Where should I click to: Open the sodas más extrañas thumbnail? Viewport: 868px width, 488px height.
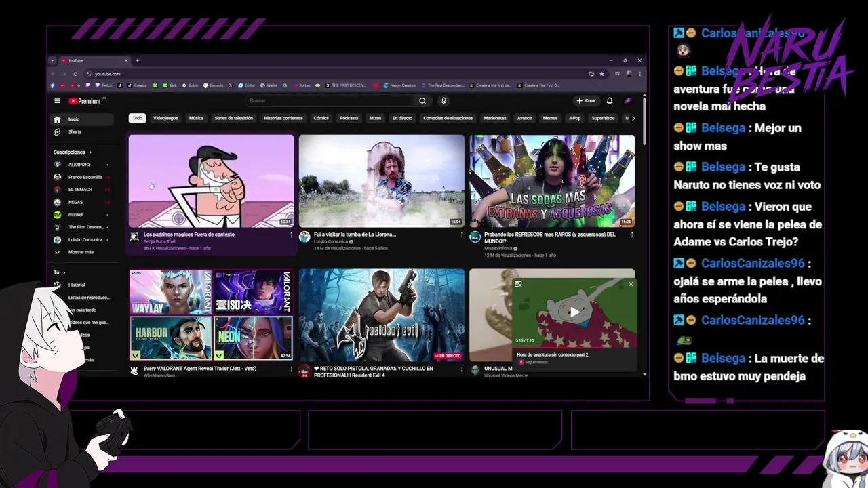(x=552, y=181)
